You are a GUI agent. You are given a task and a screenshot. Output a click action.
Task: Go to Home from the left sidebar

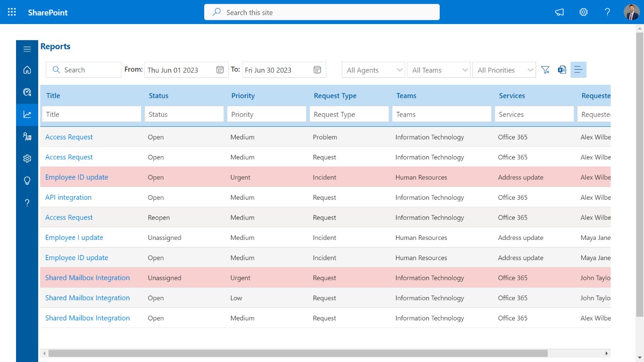pyautogui.click(x=27, y=70)
